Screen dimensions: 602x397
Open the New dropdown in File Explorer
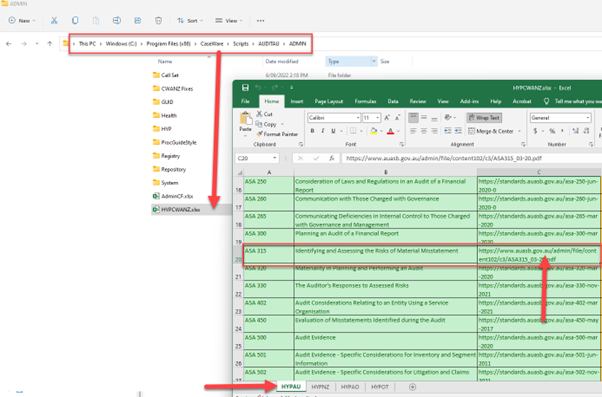[x=22, y=20]
